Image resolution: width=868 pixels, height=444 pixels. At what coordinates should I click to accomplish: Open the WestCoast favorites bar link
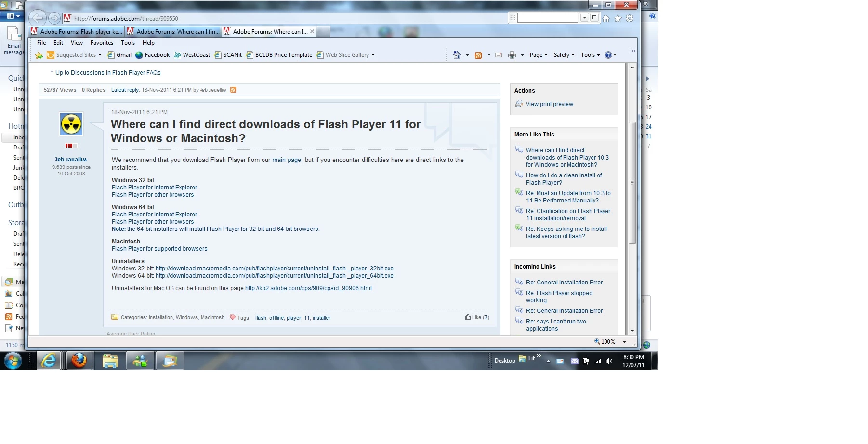coord(192,55)
